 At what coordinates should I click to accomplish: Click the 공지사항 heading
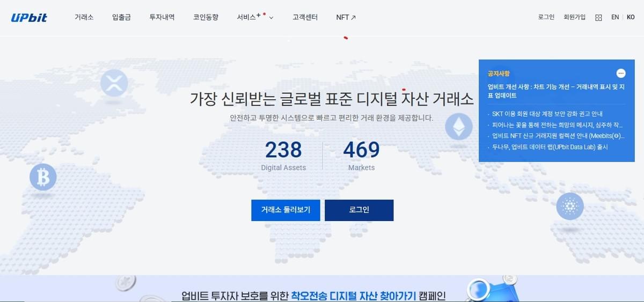pyautogui.click(x=499, y=73)
